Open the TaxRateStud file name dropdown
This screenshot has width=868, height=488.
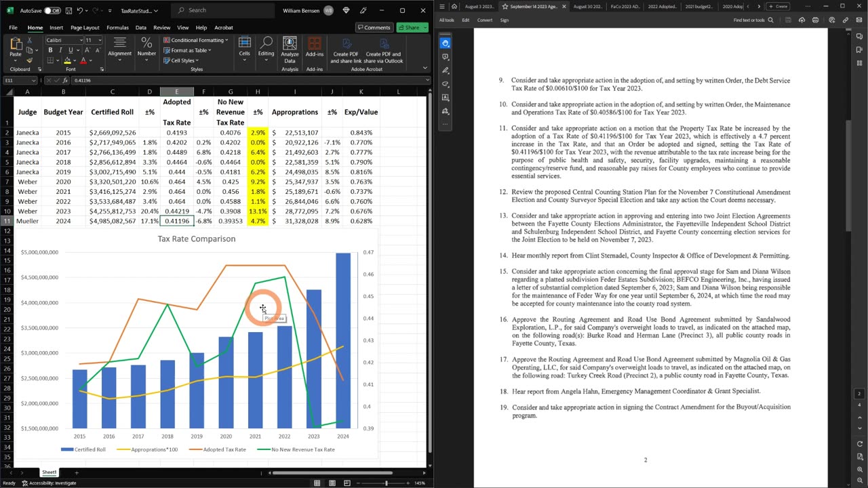click(139, 11)
